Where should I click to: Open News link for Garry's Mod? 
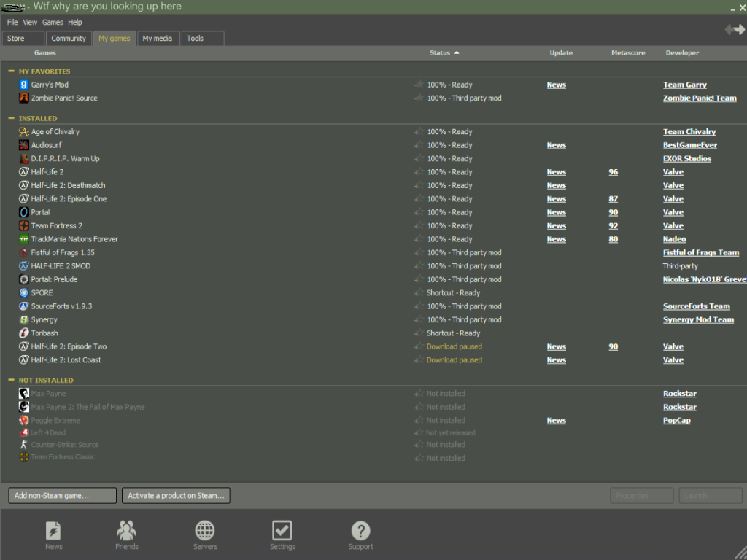tap(557, 85)
